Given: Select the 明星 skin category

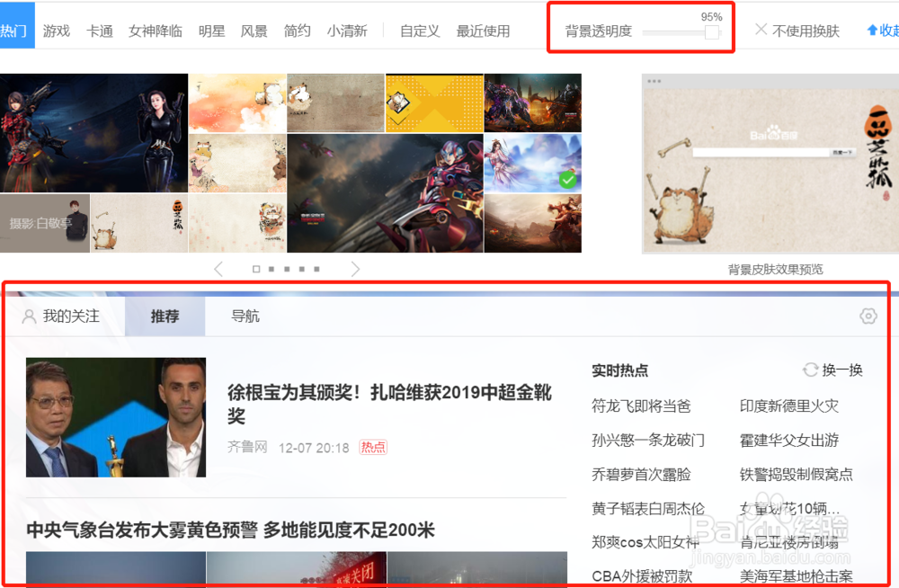Looking at the screenshot, I should (211, 31).
